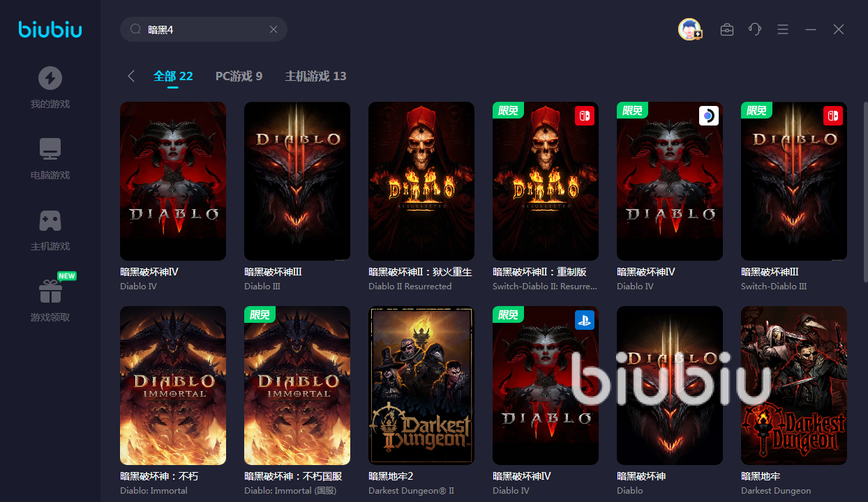Open customer support headset icon
The image size is (868, 502).
point(754,29)
